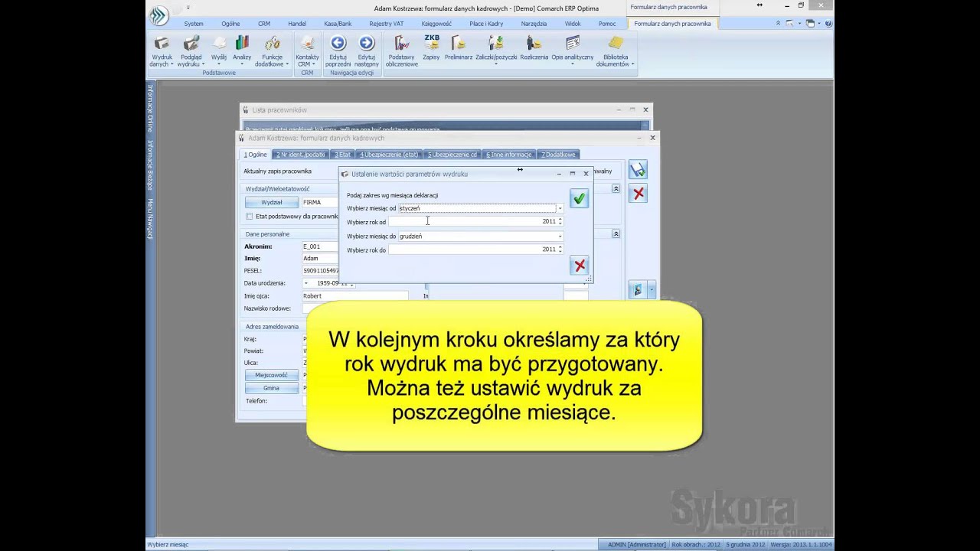980x551 pixels.
Task: Open the Ogólne ribbon tab
Action: tap(230, 24)
